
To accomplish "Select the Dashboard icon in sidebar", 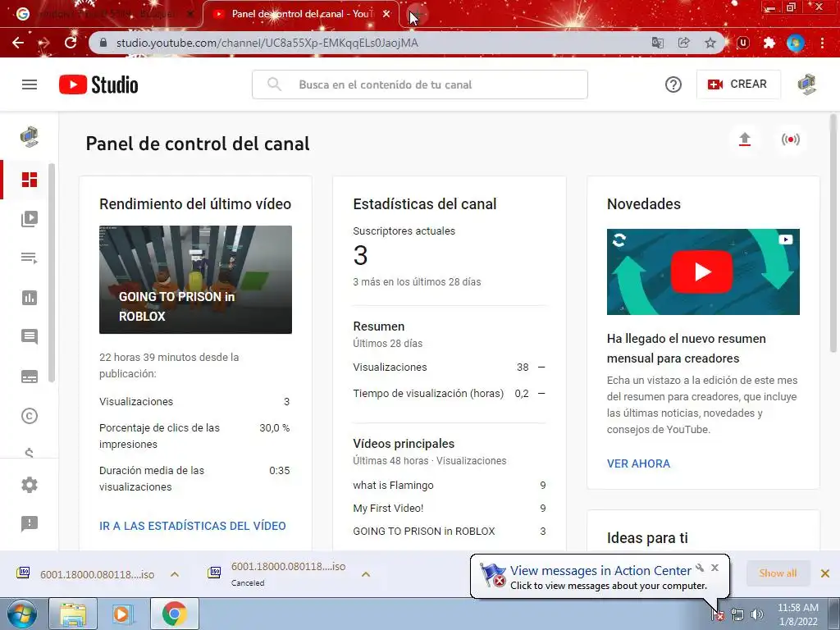I will [30, 180].
